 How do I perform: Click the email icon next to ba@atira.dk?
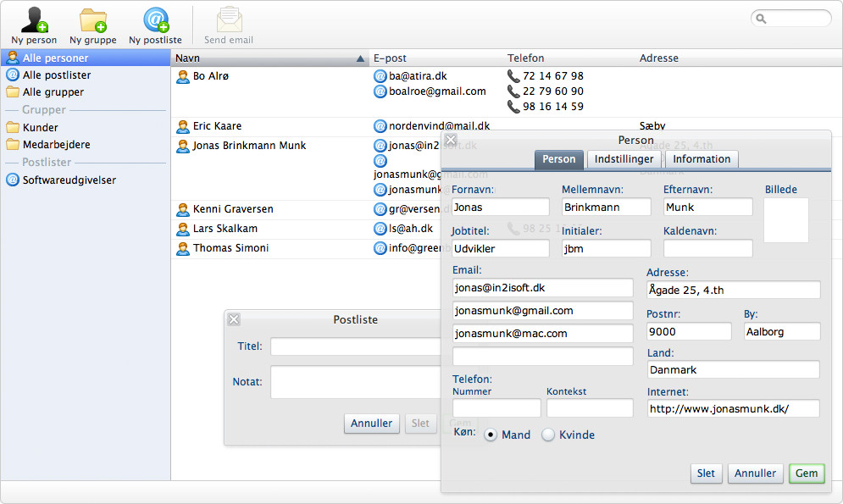[x=380, y=76]
